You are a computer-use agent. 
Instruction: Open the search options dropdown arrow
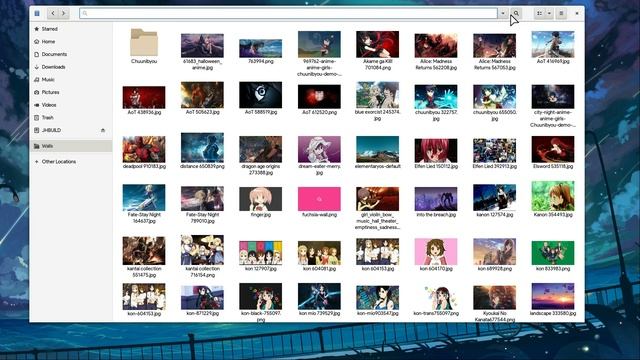pyautogui.click(x=503, y=13)
